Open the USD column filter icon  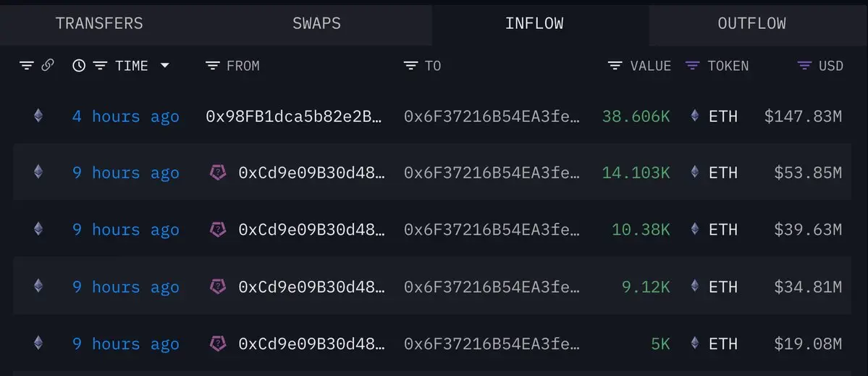click(x=804, y=66)
